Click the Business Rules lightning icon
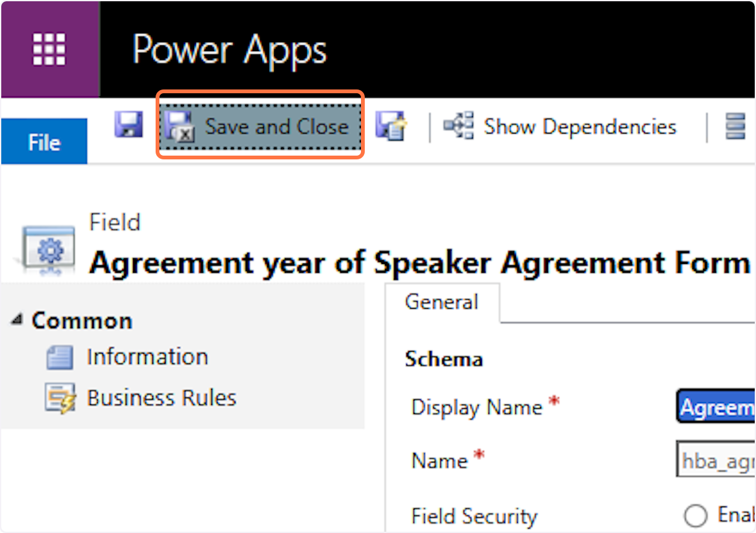The width and height of the screenshot is (756, 533). point(60,398)
